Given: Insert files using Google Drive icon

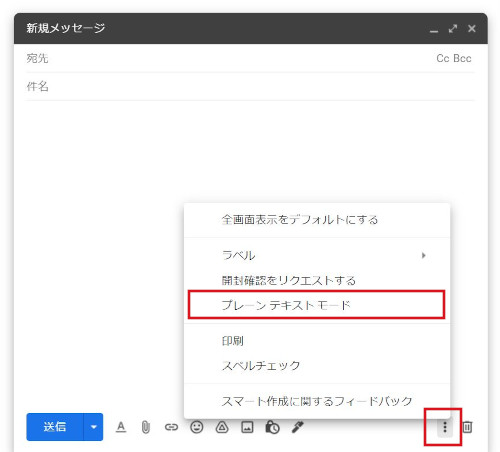Looking at the screenshot, I should point(222,427).
